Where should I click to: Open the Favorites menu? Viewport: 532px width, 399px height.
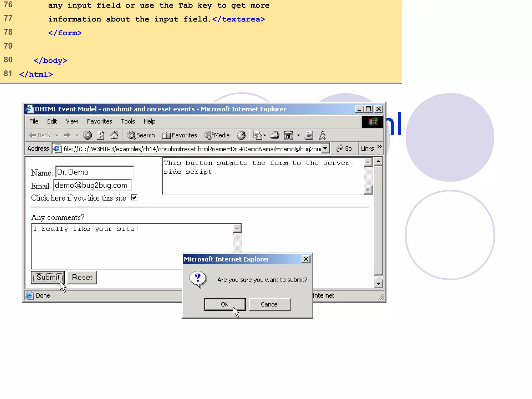pos(99,121)
